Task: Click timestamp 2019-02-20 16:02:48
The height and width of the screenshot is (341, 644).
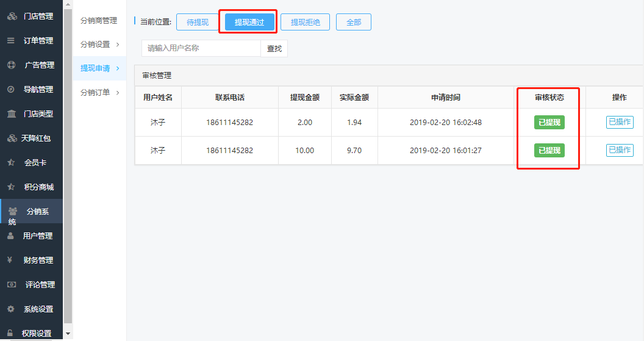Action: coord(446,123)
